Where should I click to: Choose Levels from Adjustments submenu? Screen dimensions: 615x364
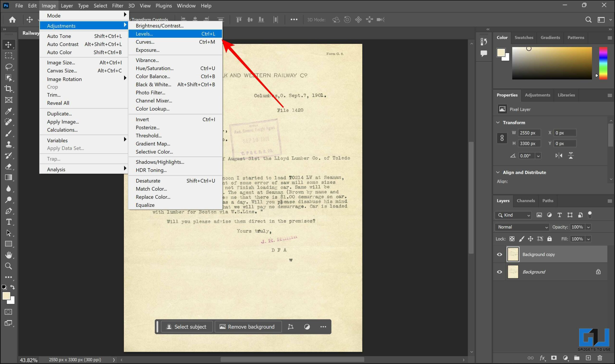(x=175, y=34)
